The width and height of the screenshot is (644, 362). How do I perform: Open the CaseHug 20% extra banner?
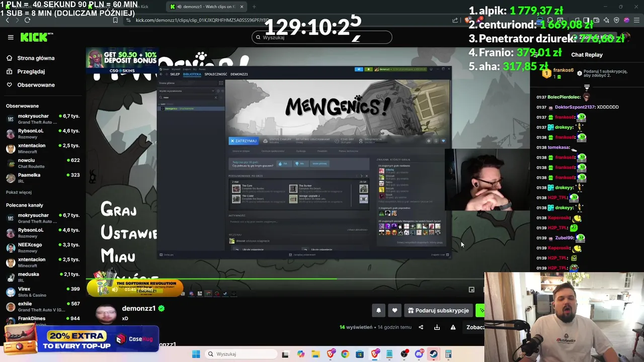click(x=80, y=339)
